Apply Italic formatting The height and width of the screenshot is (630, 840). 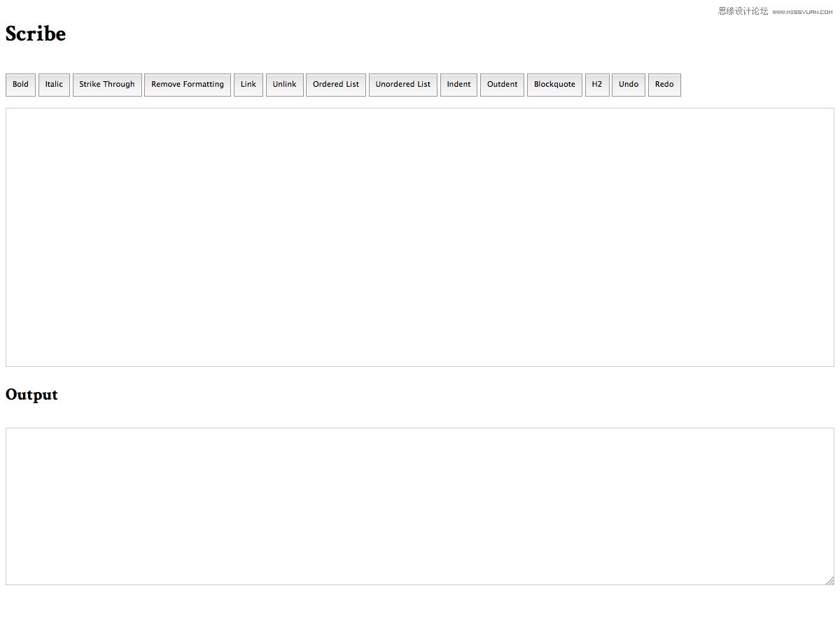[54, 85]
